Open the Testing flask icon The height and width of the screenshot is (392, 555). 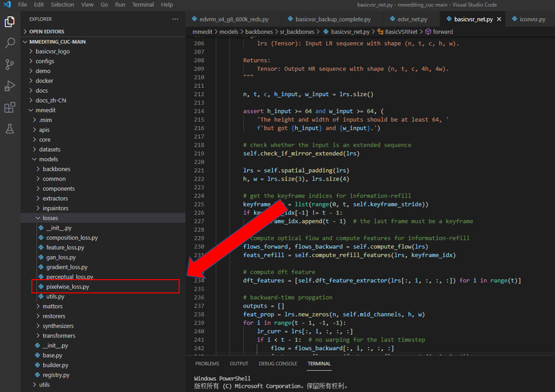(x=9, y=129)
